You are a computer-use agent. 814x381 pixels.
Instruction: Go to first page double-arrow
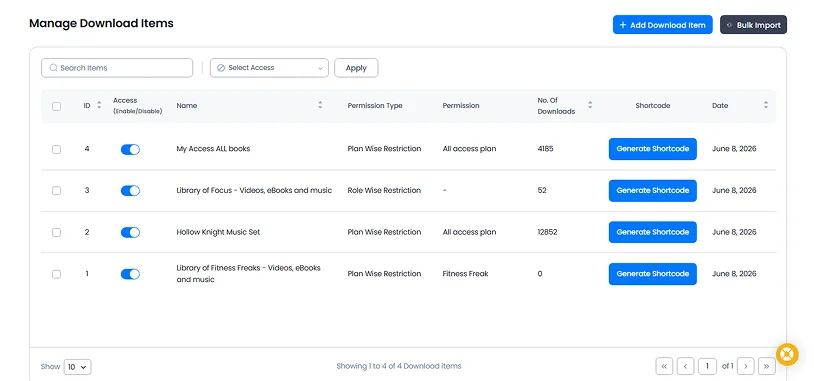click(664, 366)
